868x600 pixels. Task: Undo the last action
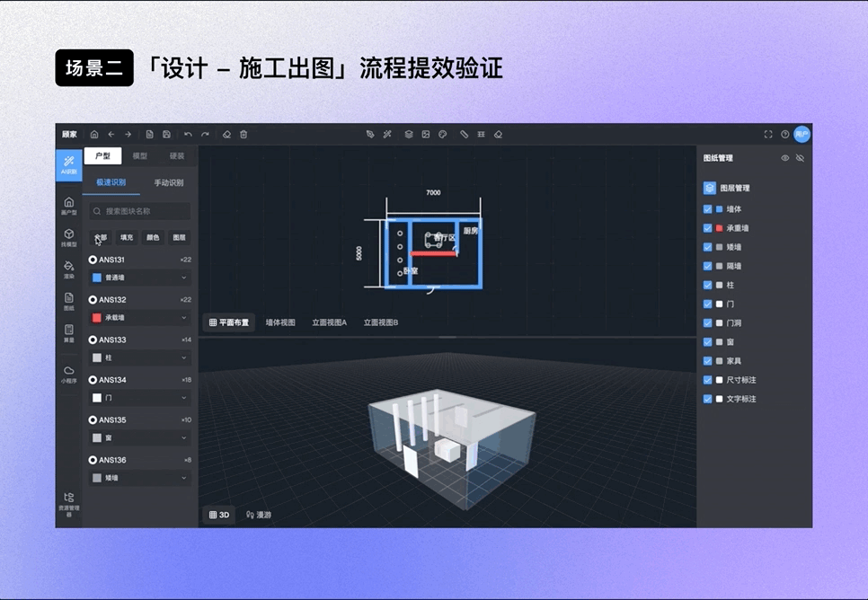pos(188,135)
